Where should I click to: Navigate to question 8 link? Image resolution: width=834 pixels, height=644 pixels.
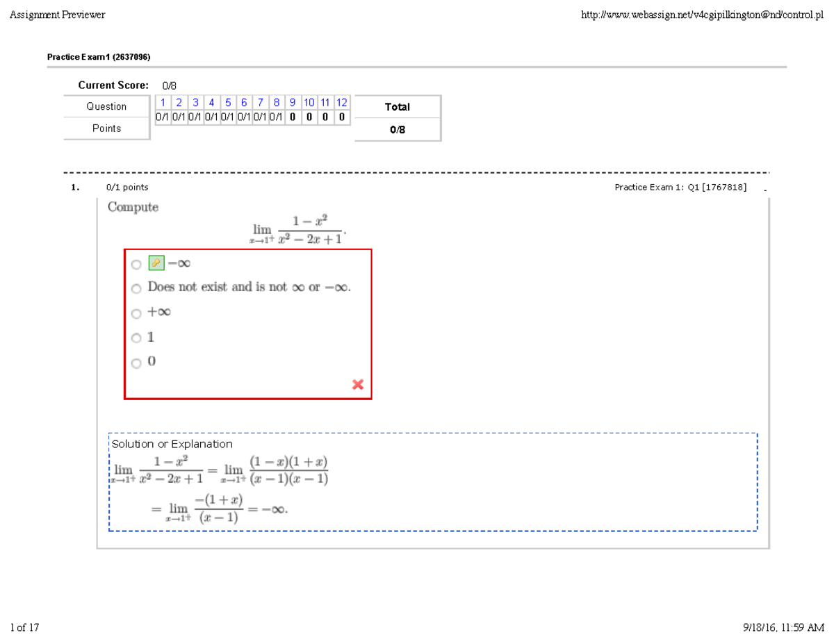(277, 103)
